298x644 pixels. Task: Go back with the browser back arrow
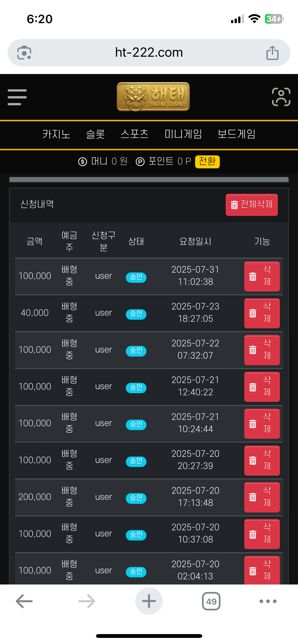pyautogui.click(x=24, y=601)
